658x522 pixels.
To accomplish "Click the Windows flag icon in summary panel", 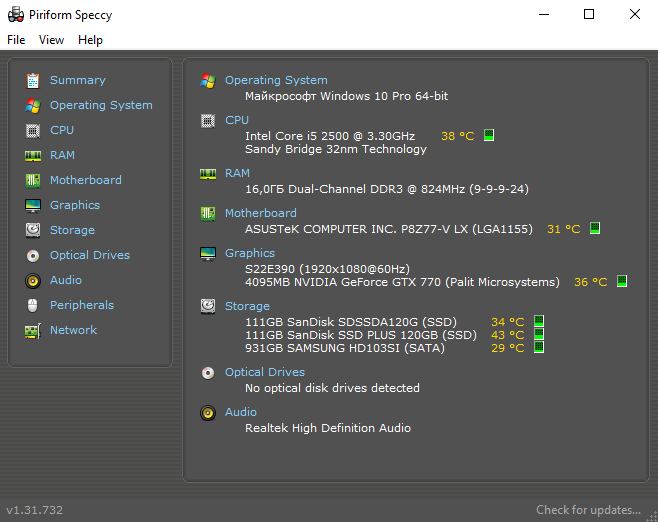I will (x=208, y=81).
